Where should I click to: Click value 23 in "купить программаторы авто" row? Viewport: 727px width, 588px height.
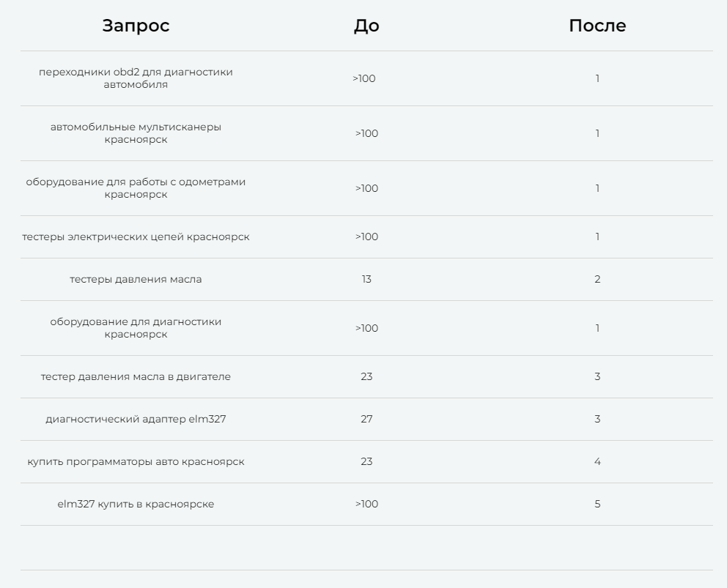(366, 461)
